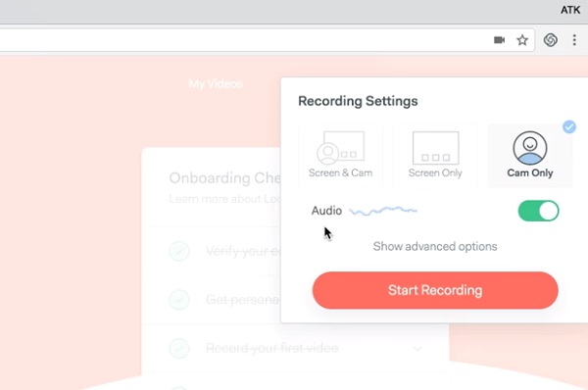Click the Get personalized checklist checkmark
This screenshot has width=588, height=390.
[179, 300]
